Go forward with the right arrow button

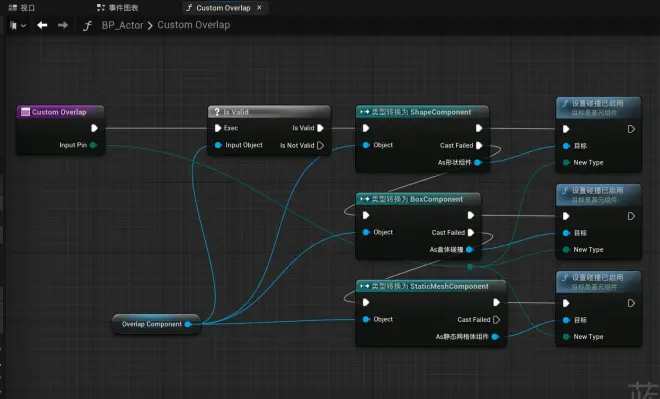[x=63, y=25]
